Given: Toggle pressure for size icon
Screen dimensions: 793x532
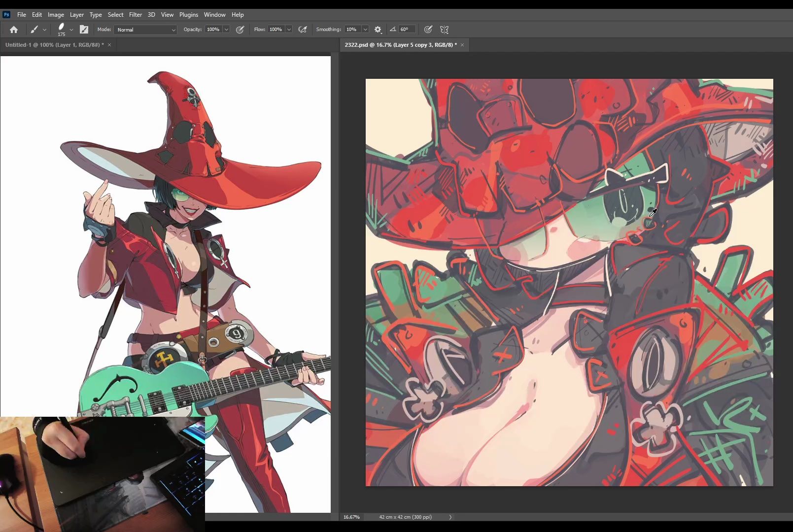Looking at the screenshot, I should click(428, 30).
